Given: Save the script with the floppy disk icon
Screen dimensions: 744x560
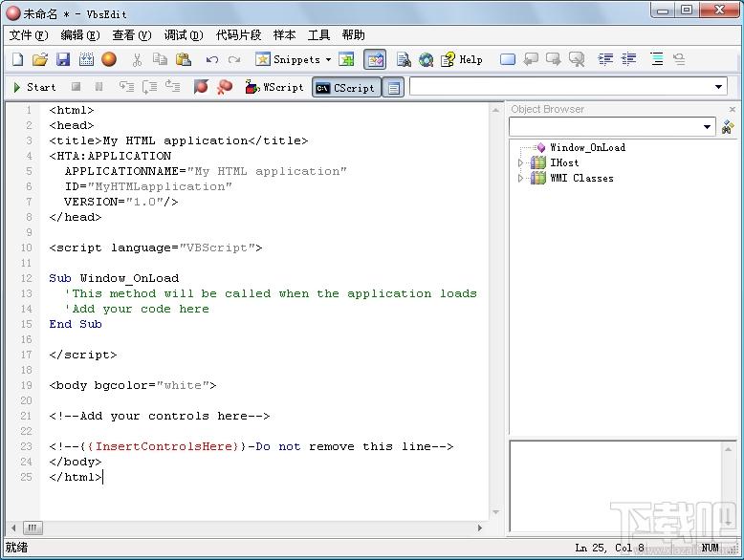Looking at the screenshot, I should [63, 60].
